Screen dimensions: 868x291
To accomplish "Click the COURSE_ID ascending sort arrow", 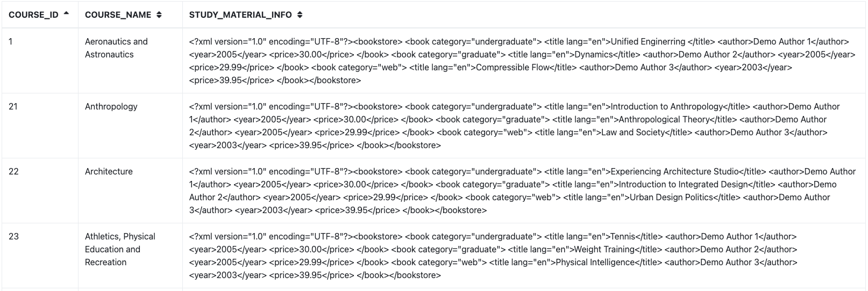I will click(66, 13).
